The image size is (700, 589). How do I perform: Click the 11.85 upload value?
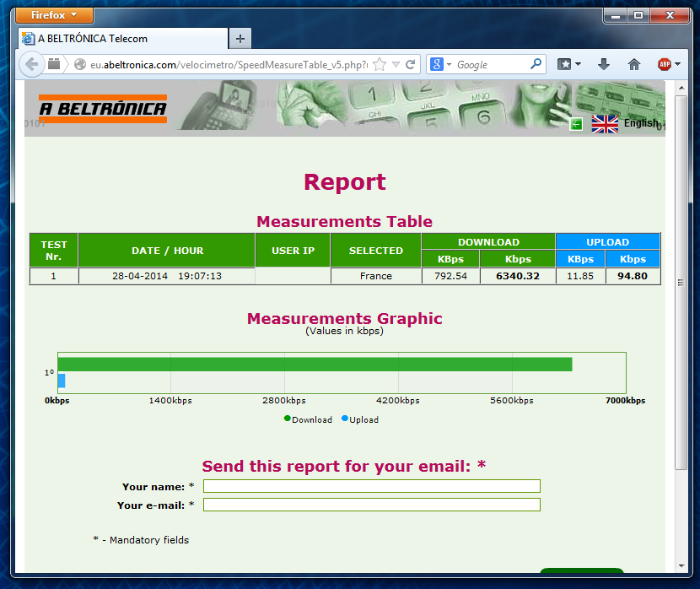[580, 276]
